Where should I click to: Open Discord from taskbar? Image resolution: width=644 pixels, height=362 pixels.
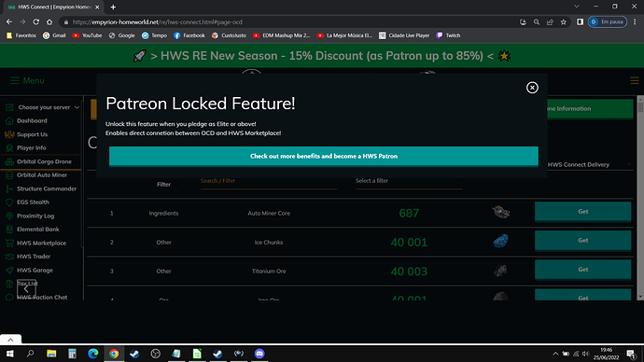pyautogui.click(x=259, y=354)
